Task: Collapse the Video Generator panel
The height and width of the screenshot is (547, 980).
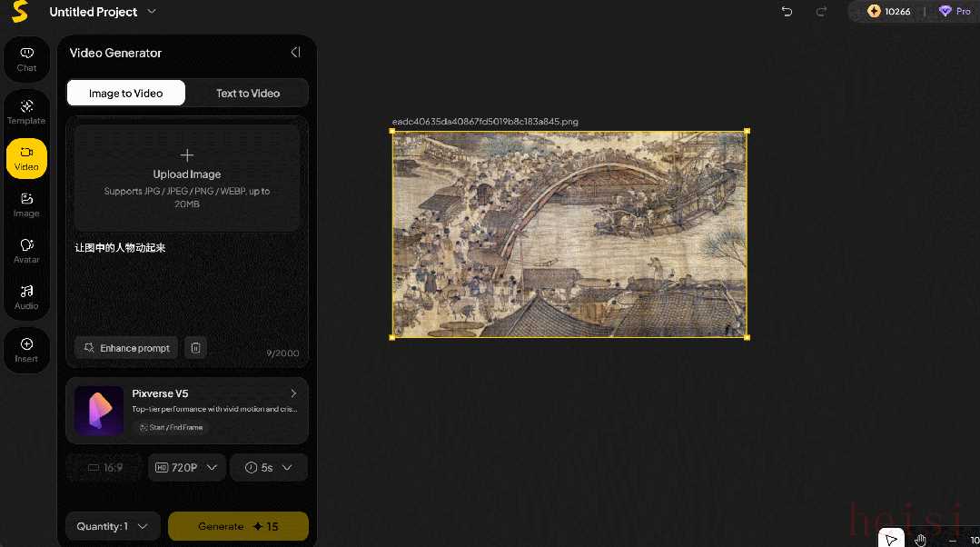Action: coord(295,53)
